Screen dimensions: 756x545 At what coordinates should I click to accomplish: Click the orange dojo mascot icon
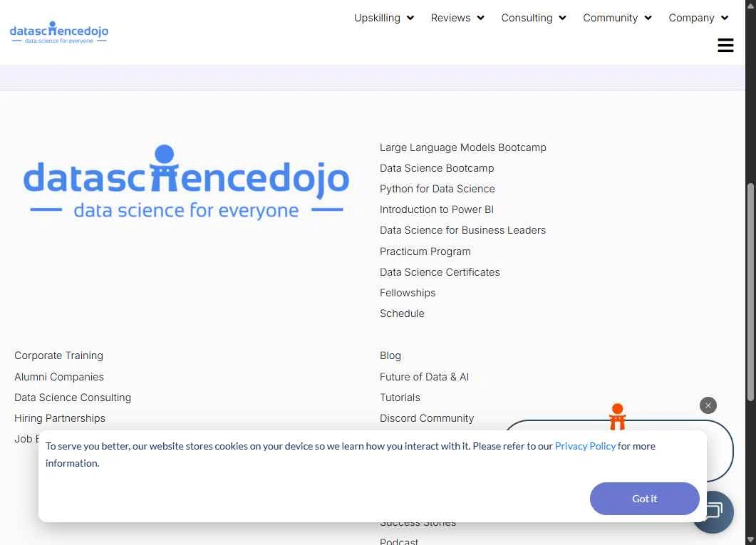(617, 416)
